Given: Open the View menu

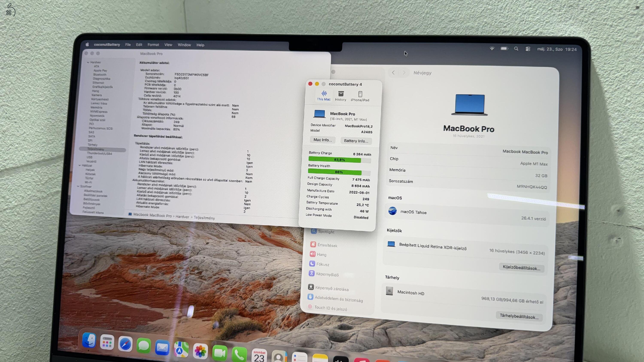Looking at the screenshot, I should tap(168, 45).
